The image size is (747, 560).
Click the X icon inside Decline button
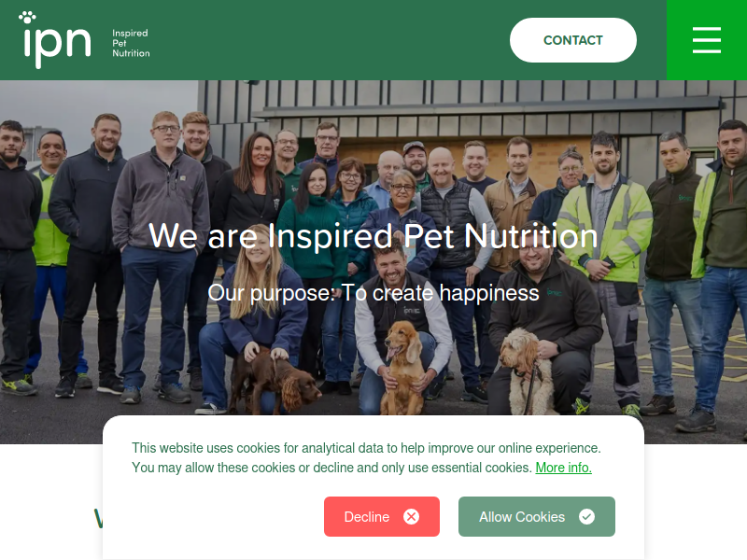click(x=411, y=517)
